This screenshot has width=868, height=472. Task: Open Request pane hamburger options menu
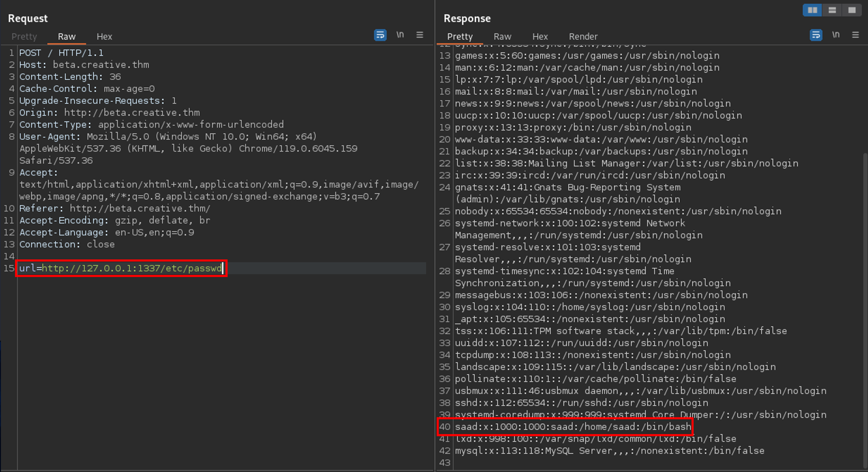[x=420, y=35]
